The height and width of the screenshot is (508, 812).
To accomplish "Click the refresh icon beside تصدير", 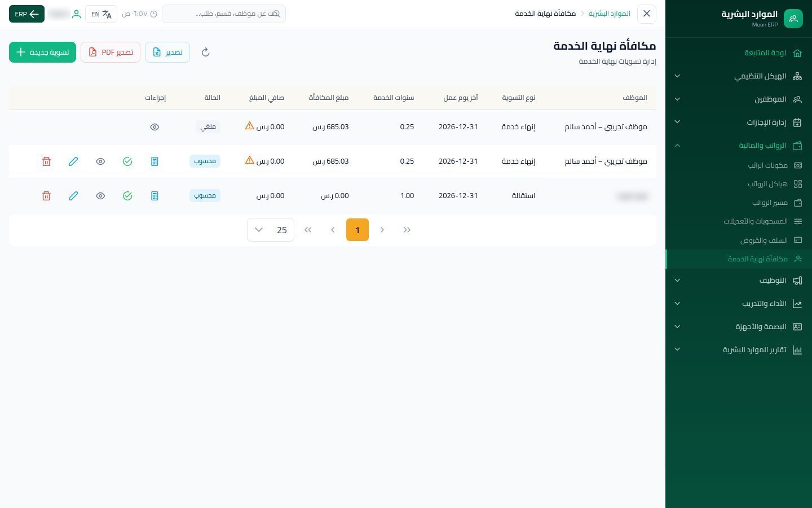I will pos(206,52).
